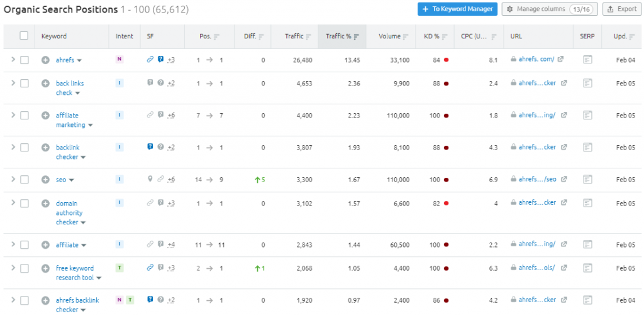Expand the 'back links check' row chevron
The height and width of the screenshot is (316, 644).
pyautogui.click(x=13, y=83)
